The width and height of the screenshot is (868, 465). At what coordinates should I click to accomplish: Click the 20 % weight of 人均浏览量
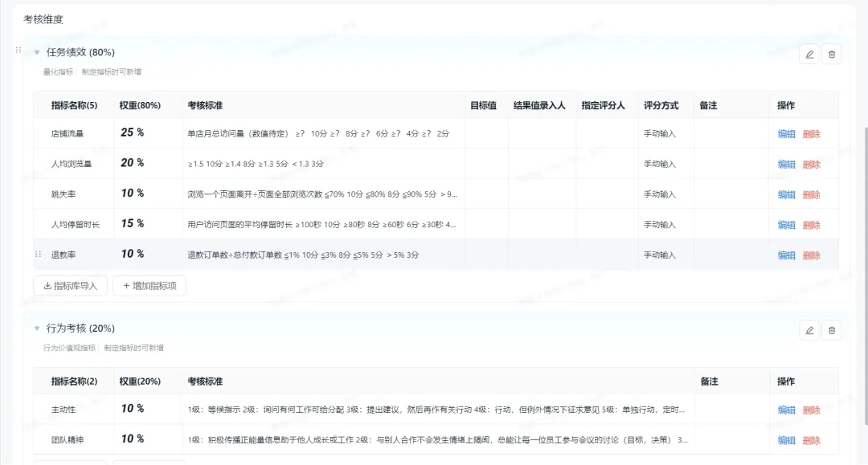133,163
